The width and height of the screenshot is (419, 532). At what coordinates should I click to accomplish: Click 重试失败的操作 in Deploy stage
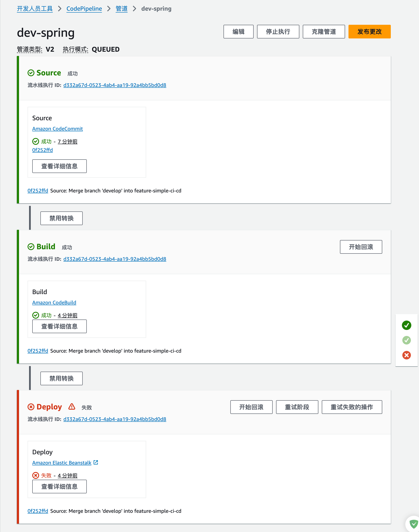click(x=351, y=407)
